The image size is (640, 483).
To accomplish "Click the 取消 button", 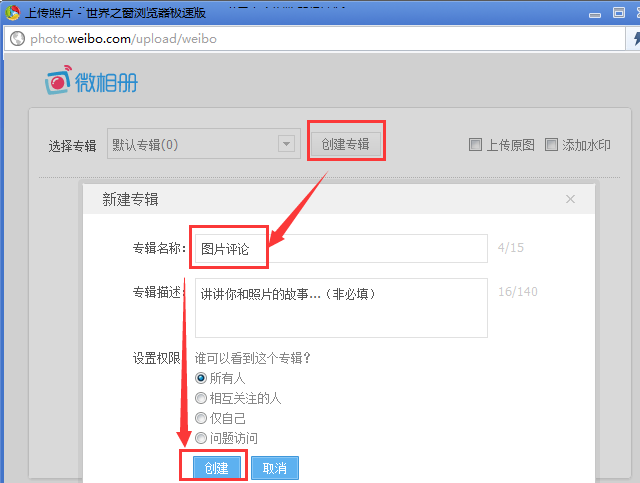I will pos(275,468).
